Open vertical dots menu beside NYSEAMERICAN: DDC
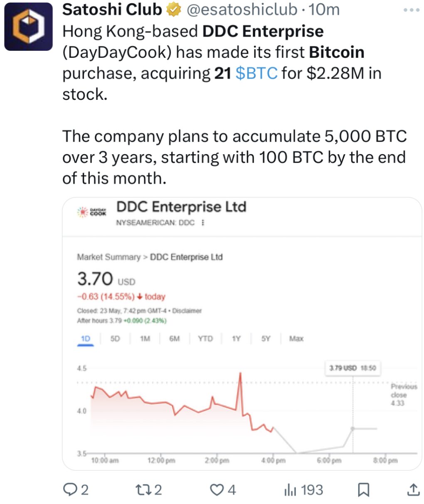The height and width of the screenshot is (504, 424). click(203, 222)
